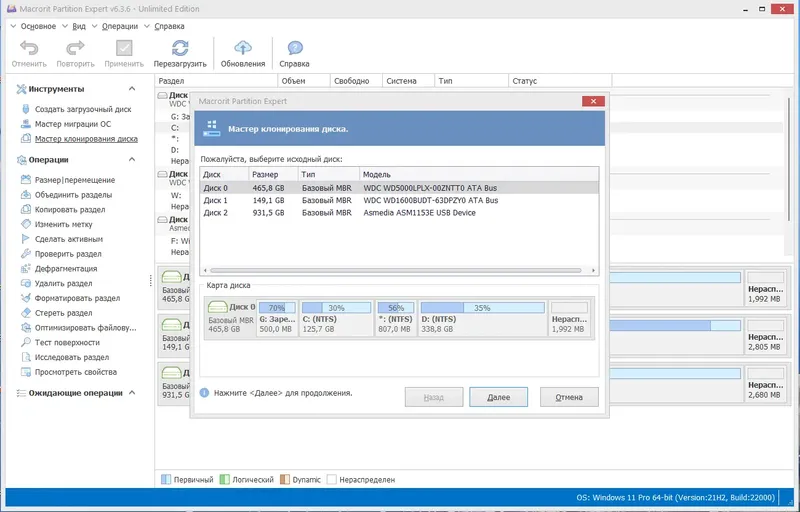Click horizontal scrollbar in disk list

click(x=395, y=270)
